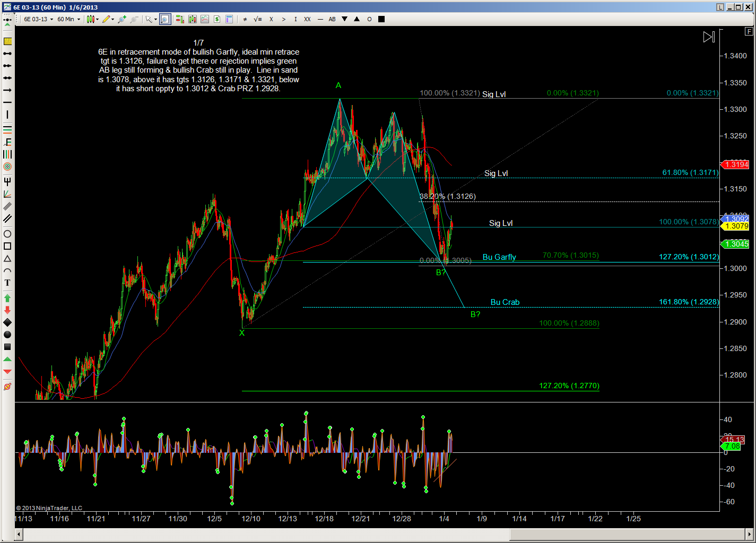Expand the 60 Min interval dropdown

pos(68,19)
